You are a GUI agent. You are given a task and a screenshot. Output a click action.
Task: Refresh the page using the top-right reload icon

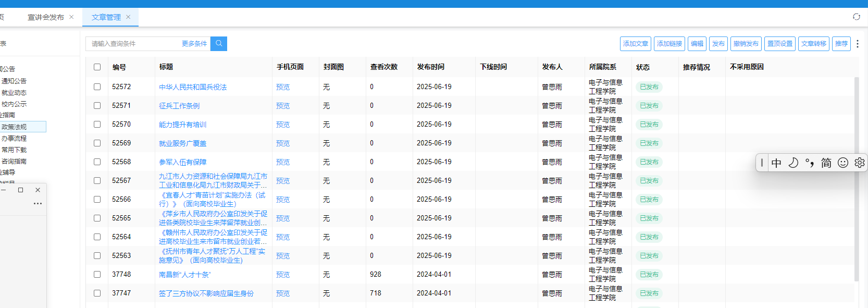point(856,17)
